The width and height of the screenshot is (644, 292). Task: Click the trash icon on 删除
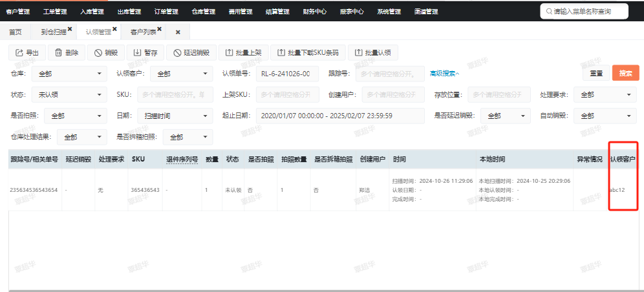tap(58, 52)
